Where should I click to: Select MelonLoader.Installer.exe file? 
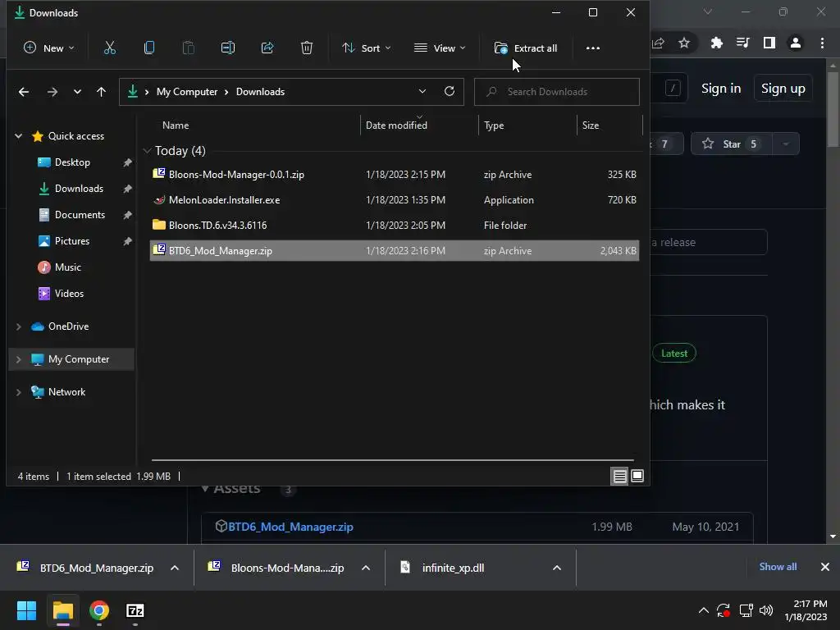point(395,200)
